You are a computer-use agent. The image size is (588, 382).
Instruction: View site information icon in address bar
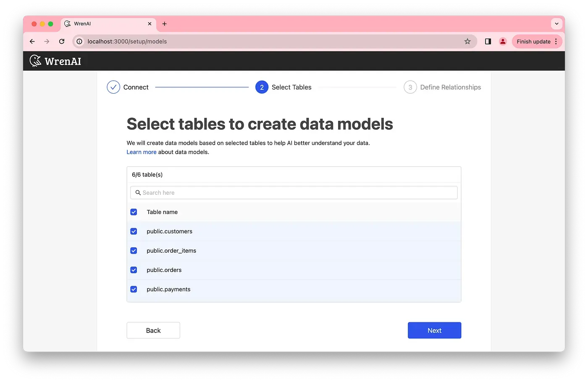(79, 41)
